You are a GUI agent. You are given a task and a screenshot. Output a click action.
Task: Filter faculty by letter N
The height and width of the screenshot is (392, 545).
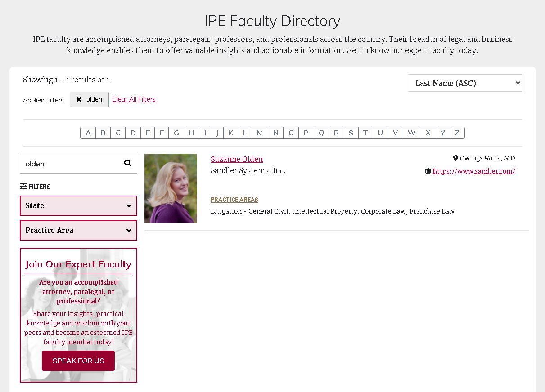click(x=275, y=133)
